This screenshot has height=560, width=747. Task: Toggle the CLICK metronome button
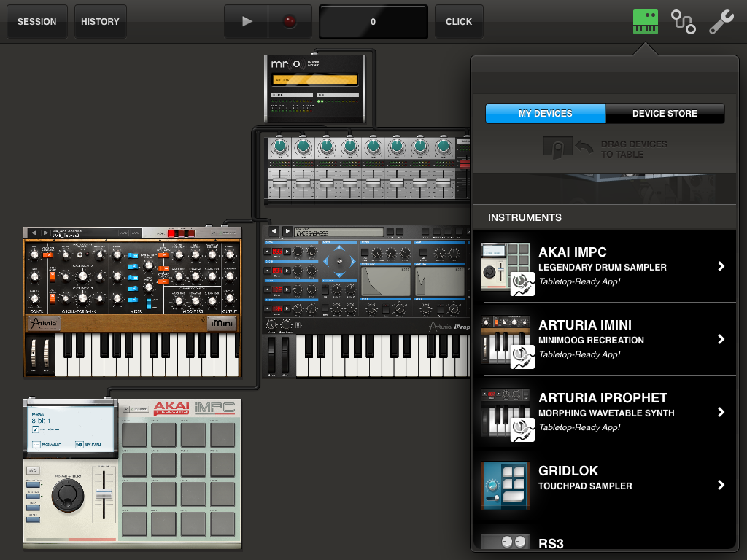point(459,21)
